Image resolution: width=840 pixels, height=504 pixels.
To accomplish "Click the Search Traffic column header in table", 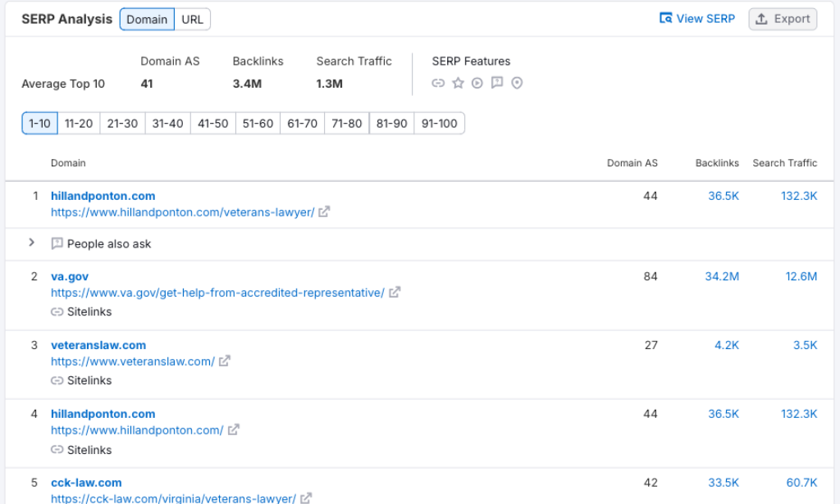I will (785, 163).
